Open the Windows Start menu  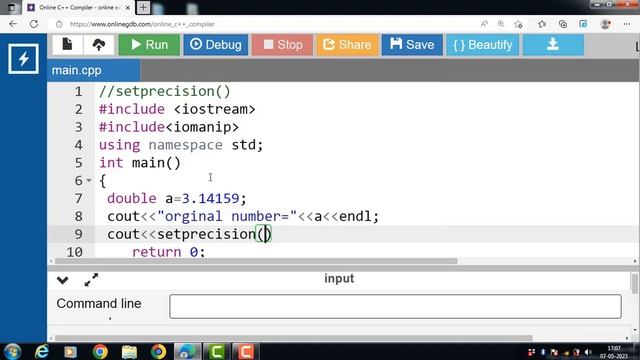click(x=12, y=352)
